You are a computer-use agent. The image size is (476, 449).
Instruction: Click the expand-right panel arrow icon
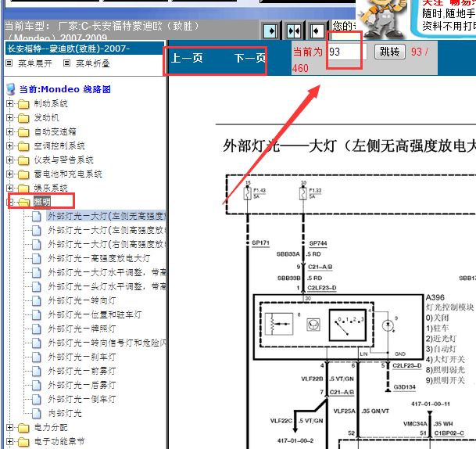[x=270, y=31]
